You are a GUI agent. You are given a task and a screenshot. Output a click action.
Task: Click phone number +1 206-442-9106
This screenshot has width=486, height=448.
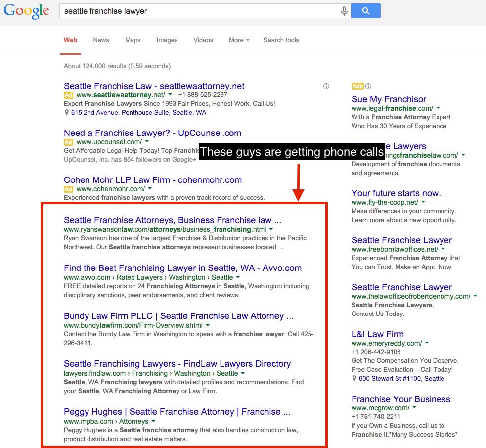(376, 352)
